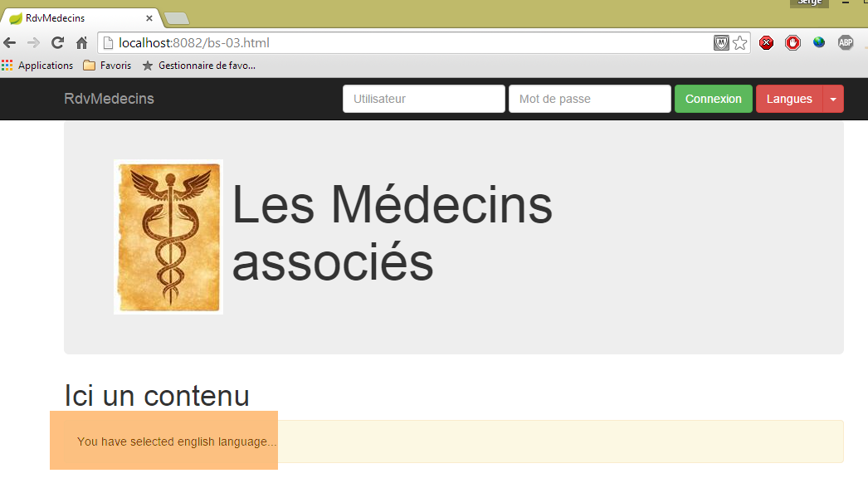The width and height of the screenshot is (868, 483).
Task: Open a new tab next to RdvMedecins
Action: [177, 19]
